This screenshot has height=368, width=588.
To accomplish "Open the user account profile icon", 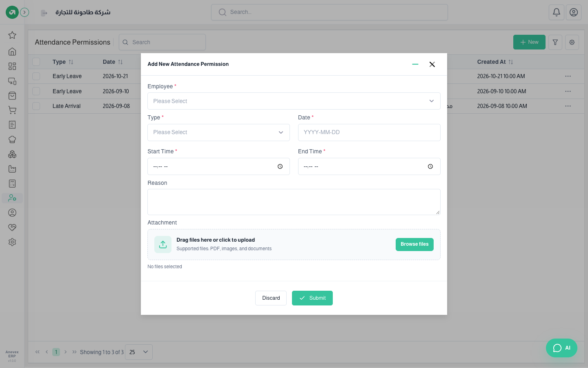I will click(x=574, y=12).
